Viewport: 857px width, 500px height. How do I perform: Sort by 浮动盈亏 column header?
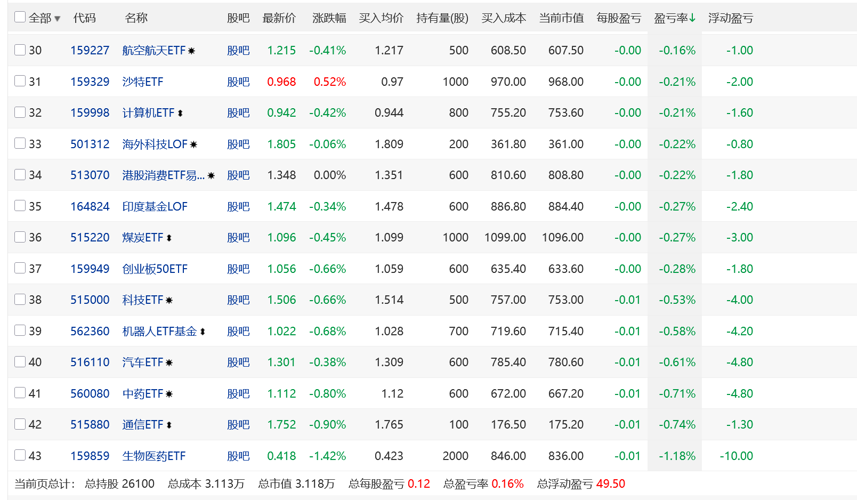pyautogui.click(x=730, y=18)
